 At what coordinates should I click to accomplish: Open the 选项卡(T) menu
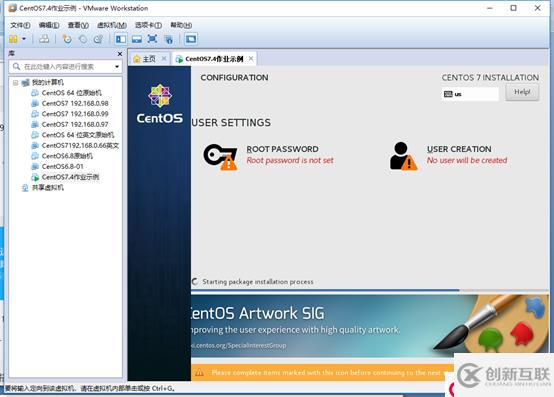click(148, 25)
